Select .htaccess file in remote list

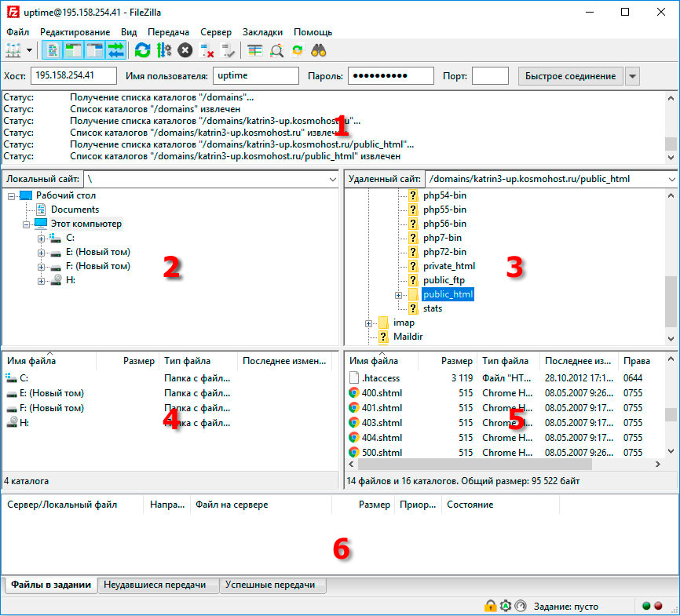click(x=505, y=378)
